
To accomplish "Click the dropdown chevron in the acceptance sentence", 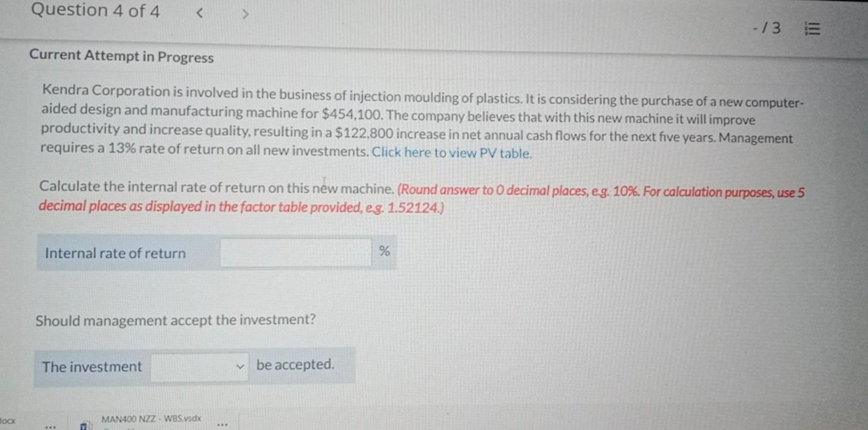I will coord(241,366).
